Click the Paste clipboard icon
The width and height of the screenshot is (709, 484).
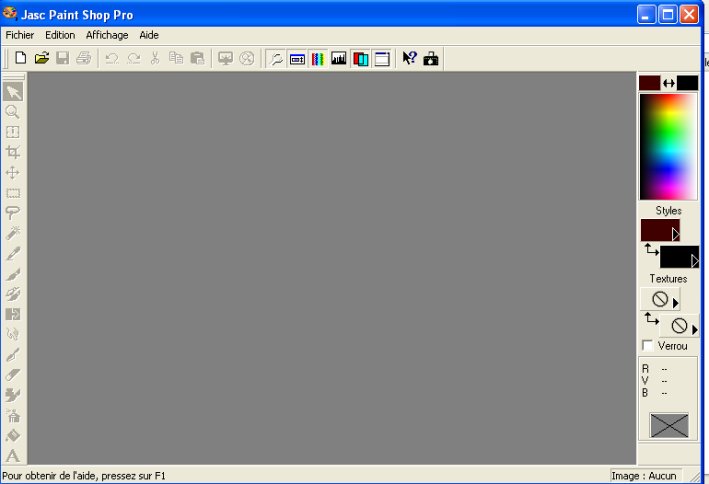tap(197, 58)
